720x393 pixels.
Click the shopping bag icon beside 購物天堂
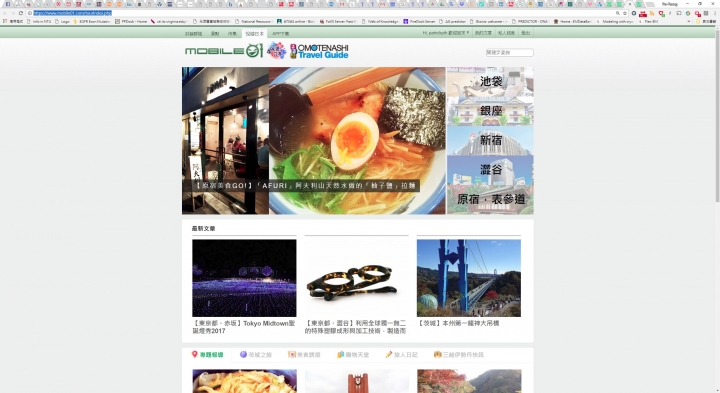[340, 354]
